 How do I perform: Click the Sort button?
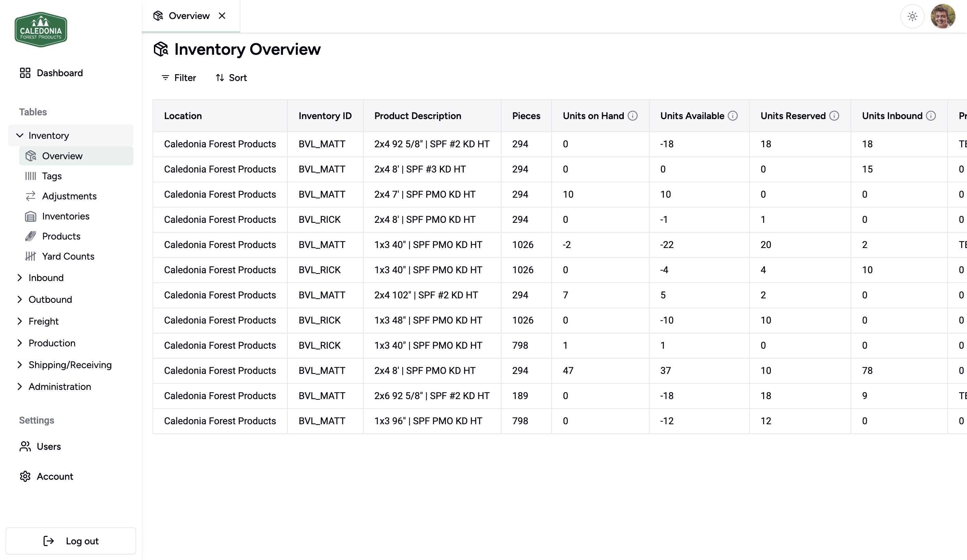231,78
